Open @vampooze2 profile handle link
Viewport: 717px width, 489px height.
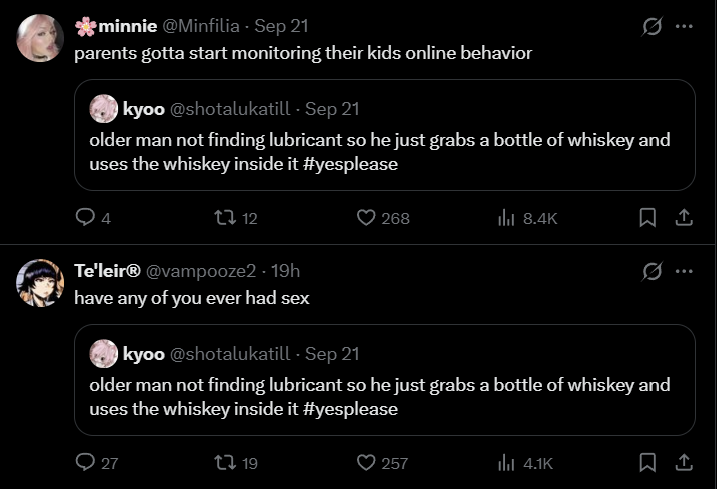[201, 271]
